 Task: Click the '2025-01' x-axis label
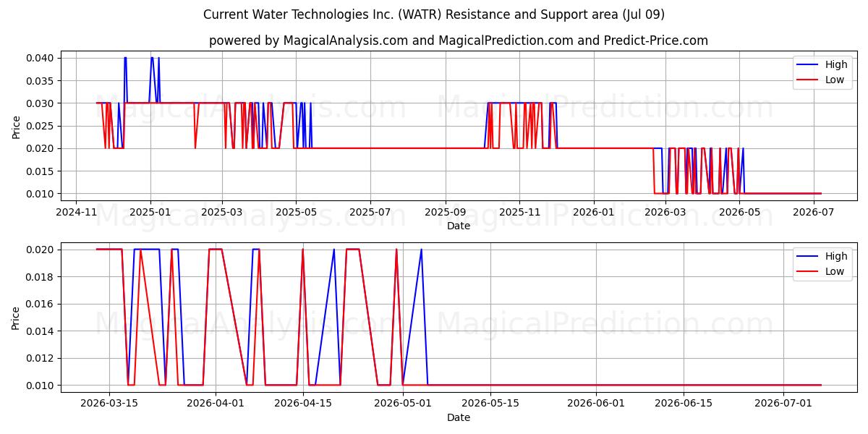tap(150, 213)
